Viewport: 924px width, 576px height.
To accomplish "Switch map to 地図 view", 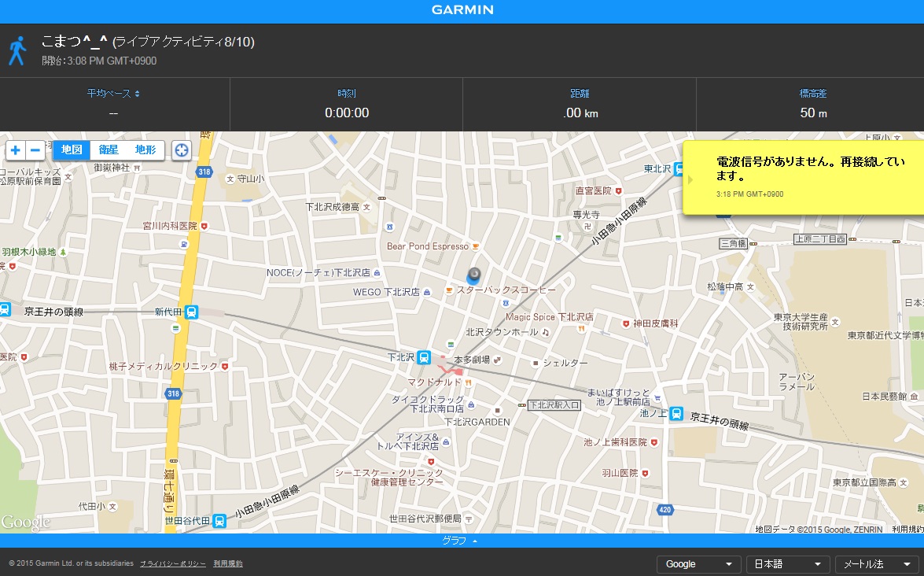I will point(72,150).
